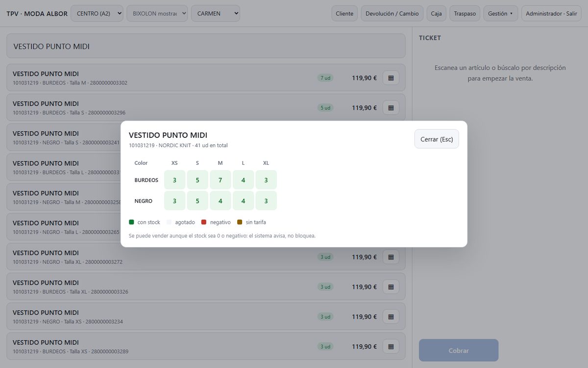Click the Devolución / Cambio button
This screenshot has height=368, width=588.
click(392, 13)
